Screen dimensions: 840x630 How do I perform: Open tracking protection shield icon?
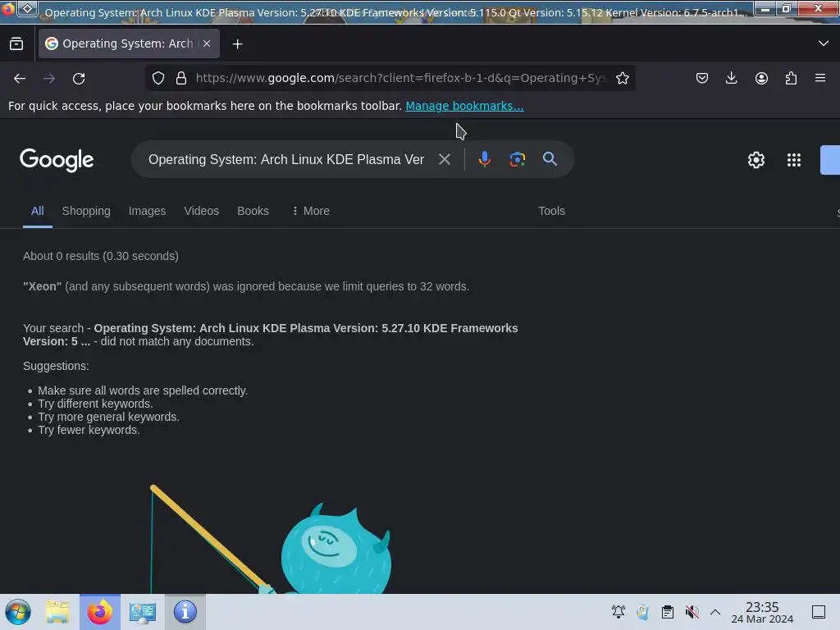pos(158,78)
